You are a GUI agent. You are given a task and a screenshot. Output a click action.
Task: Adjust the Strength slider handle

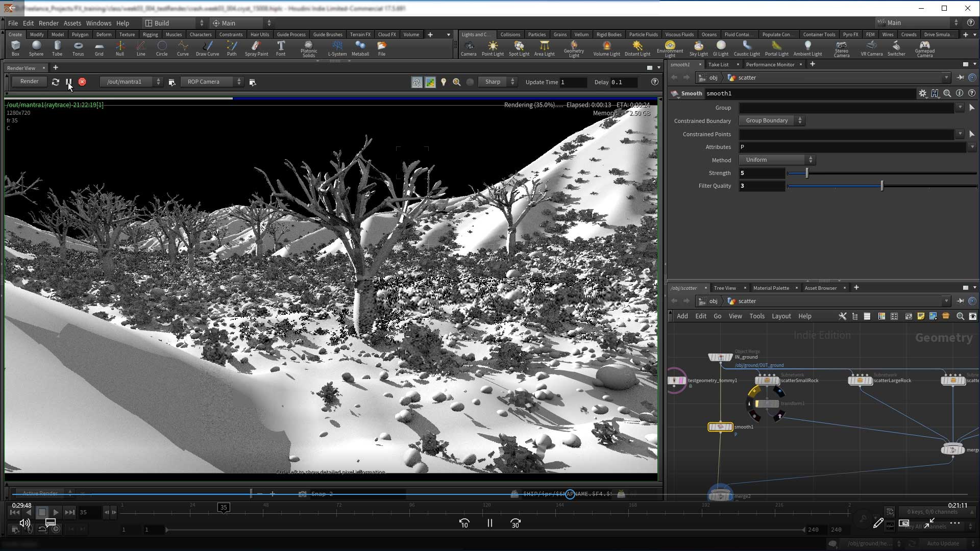tap(807, 173)
